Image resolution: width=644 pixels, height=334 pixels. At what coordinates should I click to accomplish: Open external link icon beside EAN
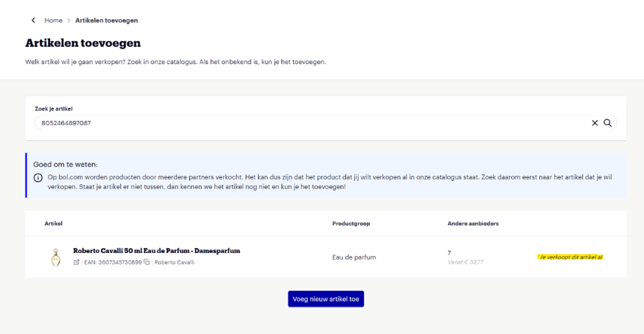[76, 262]
